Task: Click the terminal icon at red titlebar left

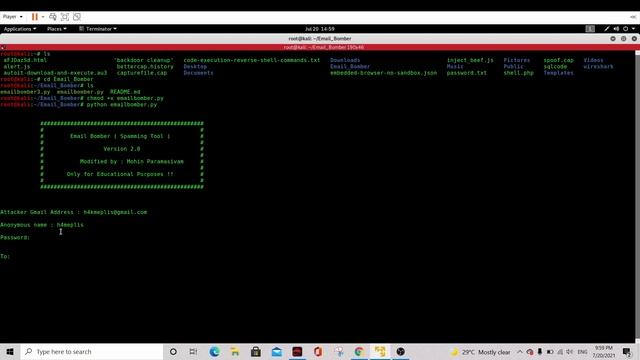Action: point(3,47)
